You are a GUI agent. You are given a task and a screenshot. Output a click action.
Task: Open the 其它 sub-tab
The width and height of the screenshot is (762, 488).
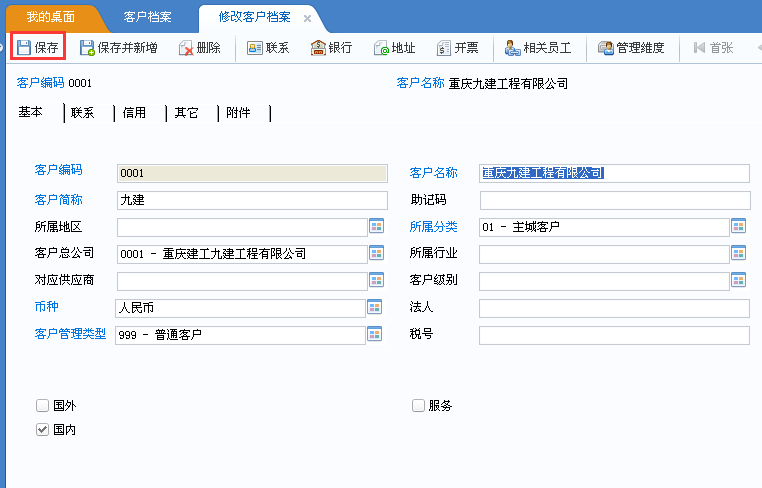[x=186, y=113]
